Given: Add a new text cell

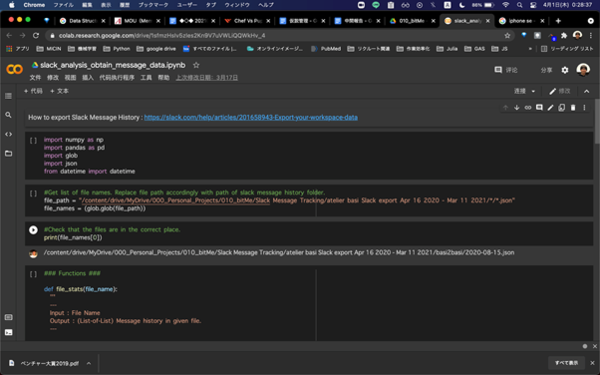Looking at the screenshot, I should click(59, 91).
